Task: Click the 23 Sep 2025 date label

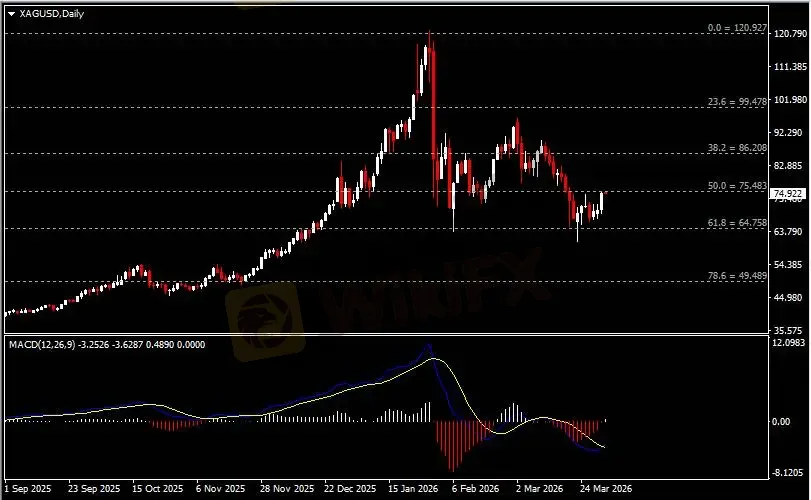Action: tap(94, 489)
